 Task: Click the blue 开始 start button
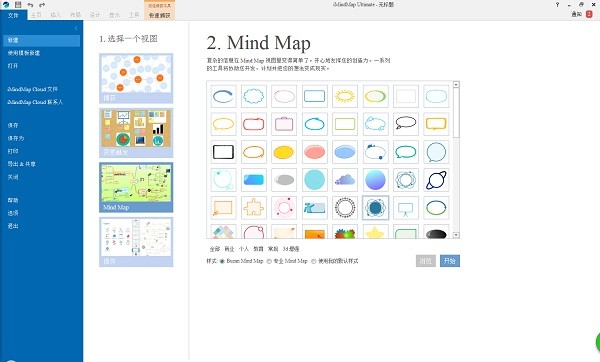(450, 261)
